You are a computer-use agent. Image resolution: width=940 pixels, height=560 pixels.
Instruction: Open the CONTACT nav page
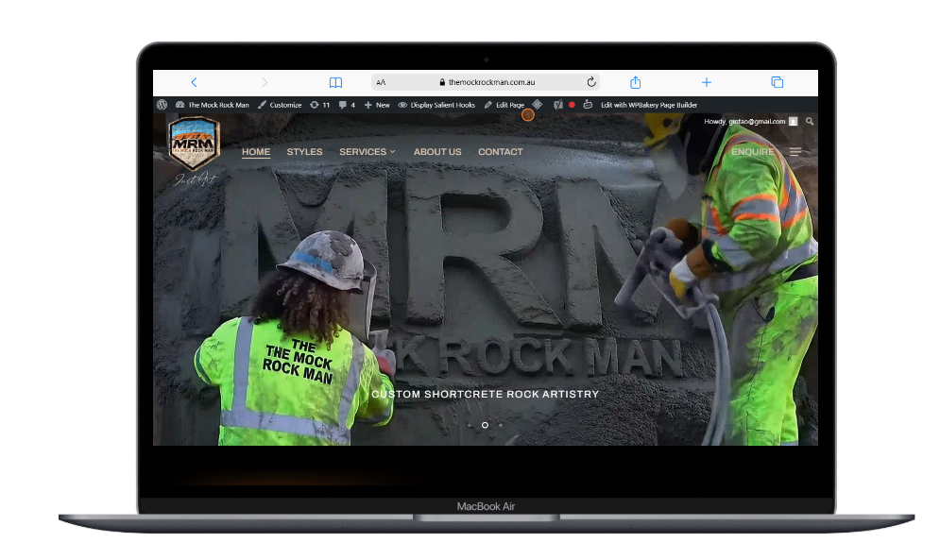click(501, 152)
